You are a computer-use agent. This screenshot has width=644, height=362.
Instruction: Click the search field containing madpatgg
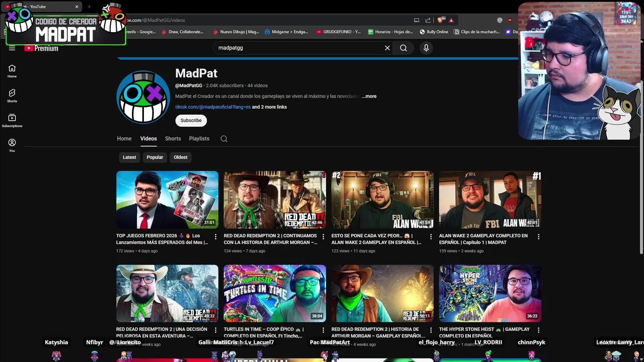point(299,48)
